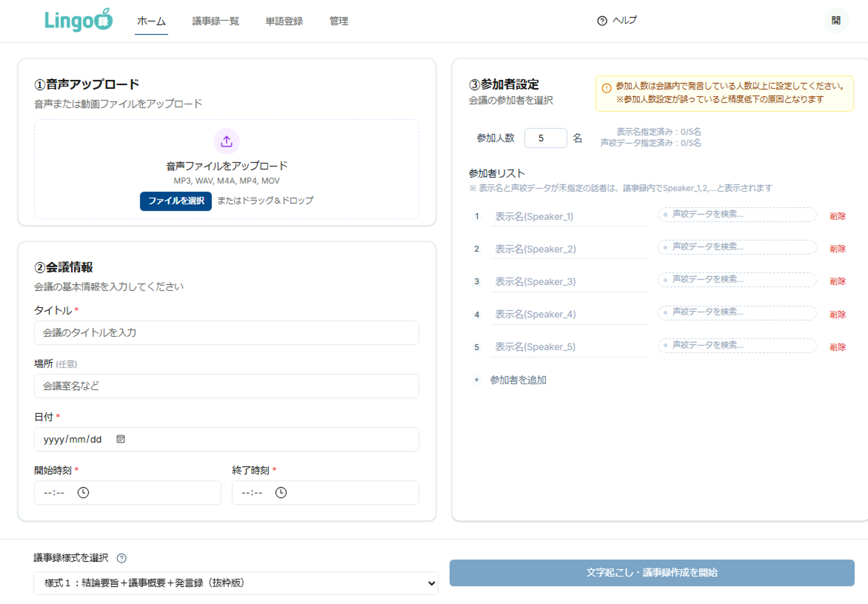Start 文字起こし・議事録作成を開始 button
This screenshot has height=604, width=868.
click(652, 572)
